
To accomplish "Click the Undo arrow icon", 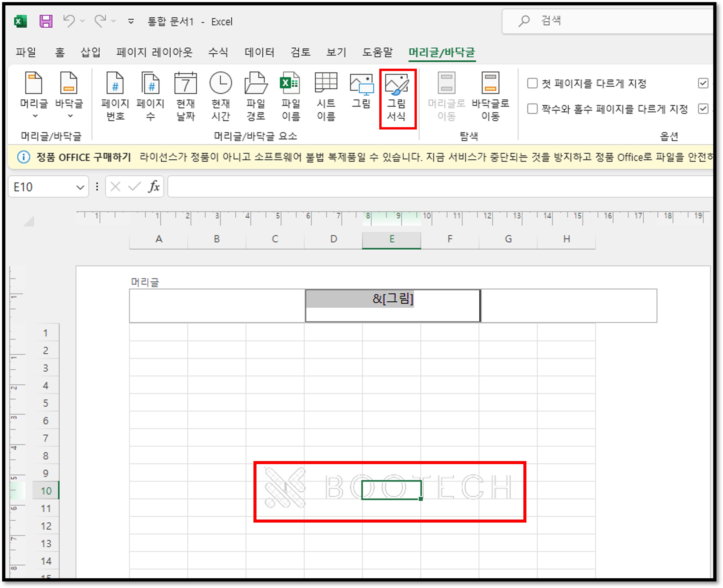I will pos(69,21).
